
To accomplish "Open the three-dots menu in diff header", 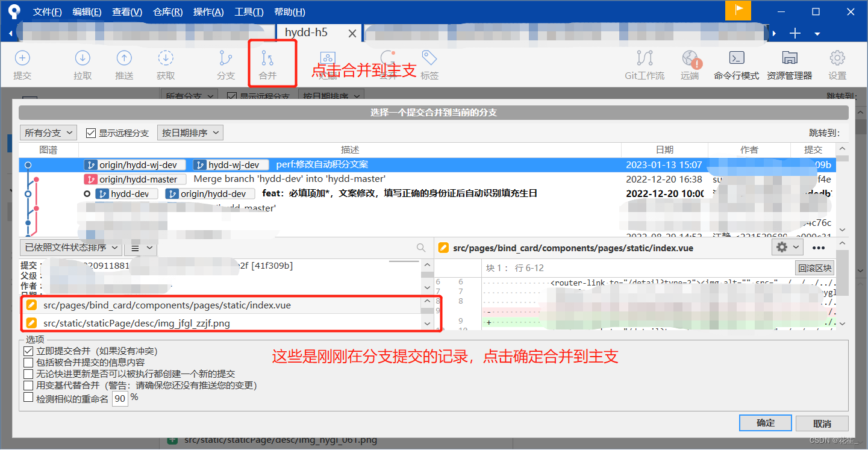I will (x=819, y=247).
